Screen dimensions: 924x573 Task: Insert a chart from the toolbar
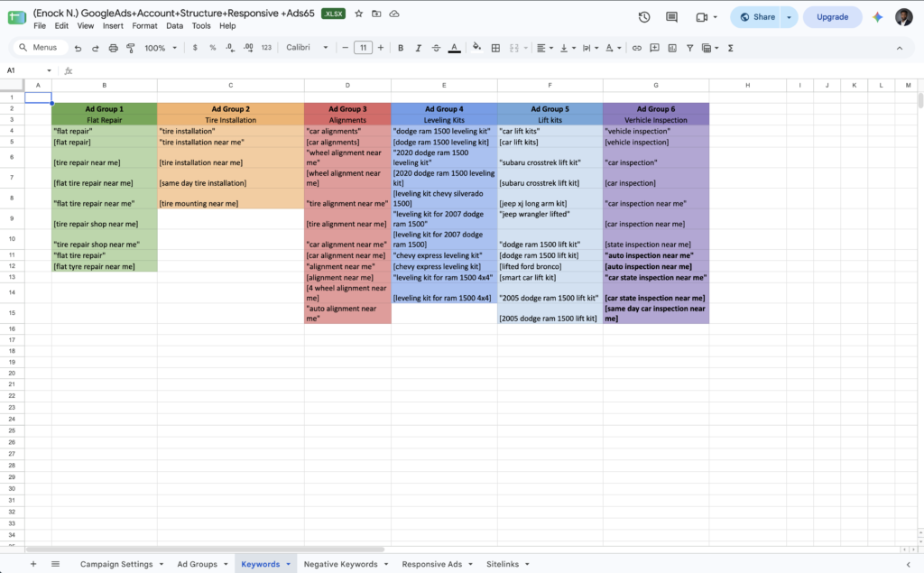672,49
